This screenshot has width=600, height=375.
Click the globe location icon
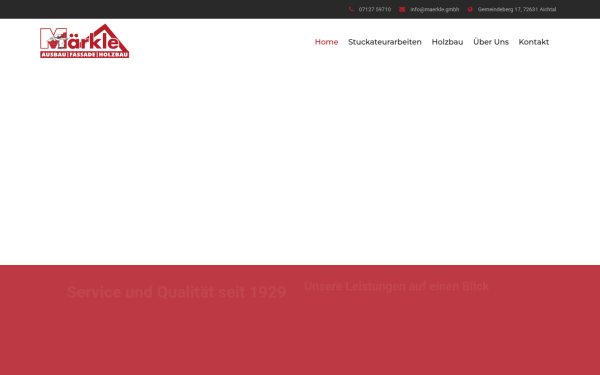470,9
